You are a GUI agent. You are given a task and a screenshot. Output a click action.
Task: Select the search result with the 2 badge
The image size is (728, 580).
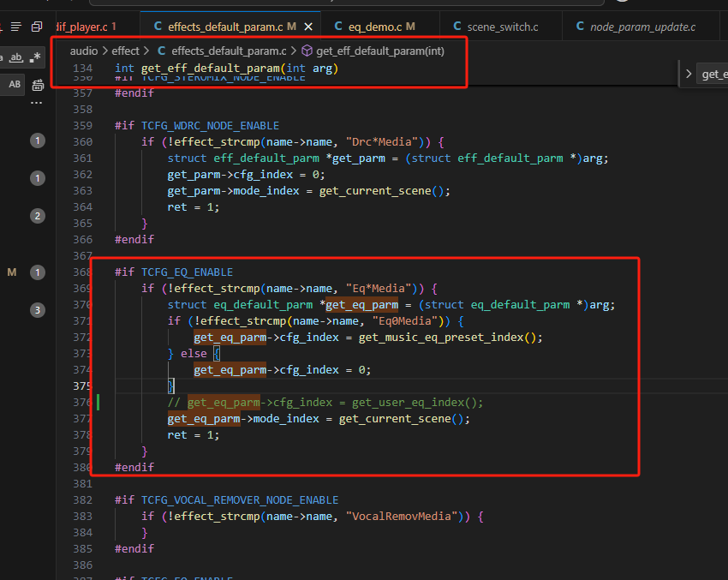coord(38,216)
